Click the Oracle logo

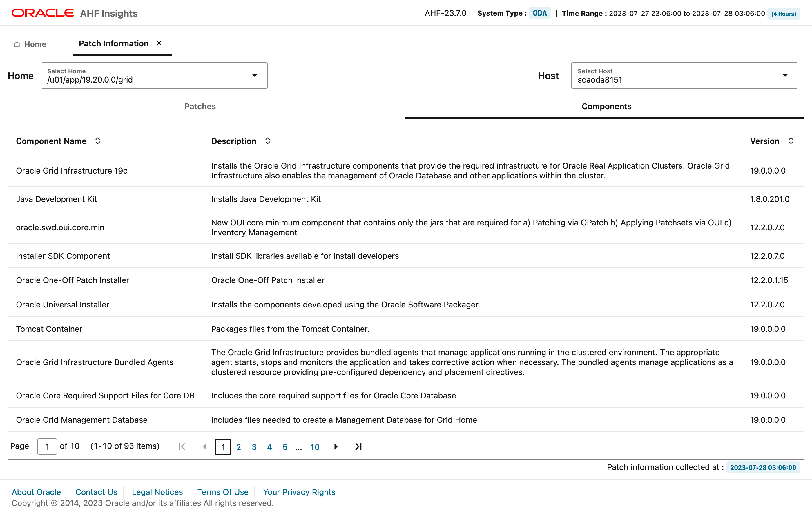[x=43, y=13]
